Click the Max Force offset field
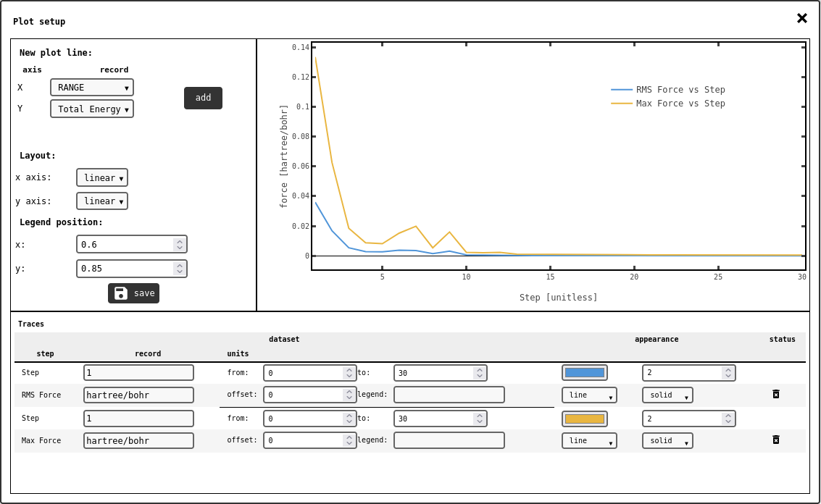Screen dimensions: 821x504 (303, 440)
